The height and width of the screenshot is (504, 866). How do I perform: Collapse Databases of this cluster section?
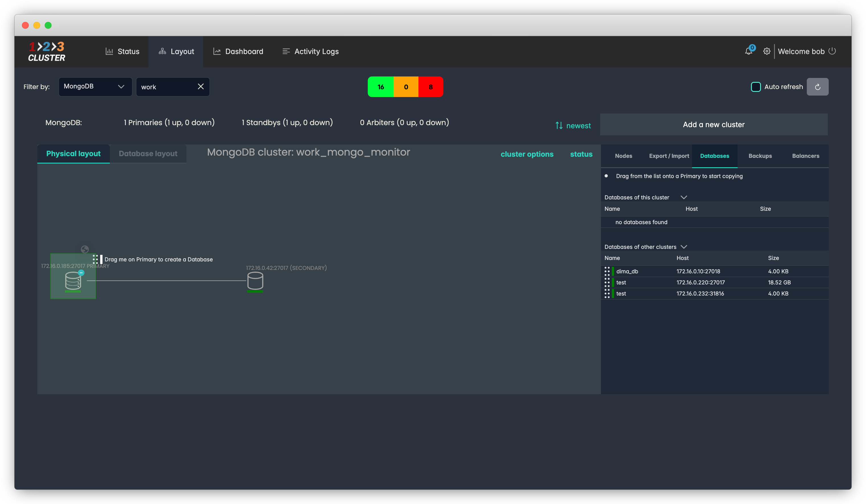tap(684, 197)
